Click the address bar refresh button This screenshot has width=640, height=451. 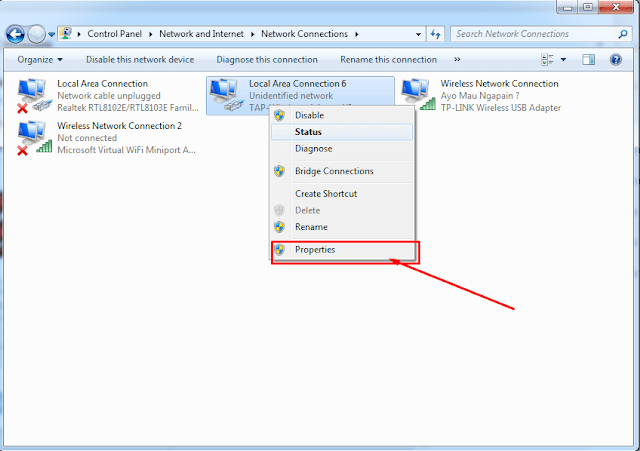tap(436, 34)
